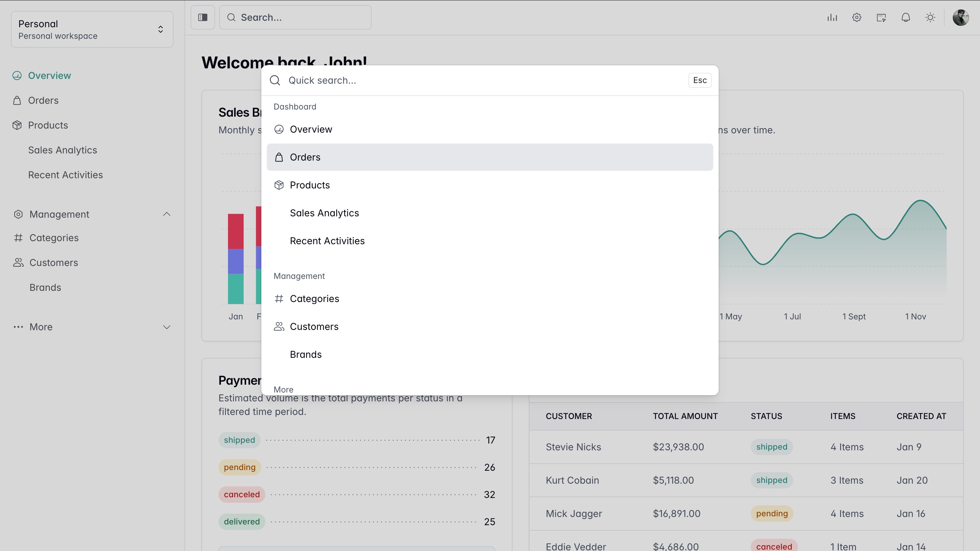980x551 pixels.
Task: Choose Categories in quick search list
Action: (314, 299)
